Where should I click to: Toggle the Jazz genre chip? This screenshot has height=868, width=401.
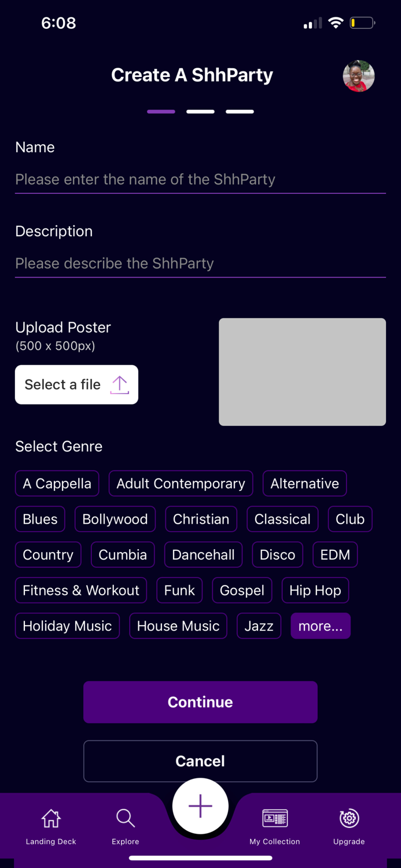click(x=259, y=626)
